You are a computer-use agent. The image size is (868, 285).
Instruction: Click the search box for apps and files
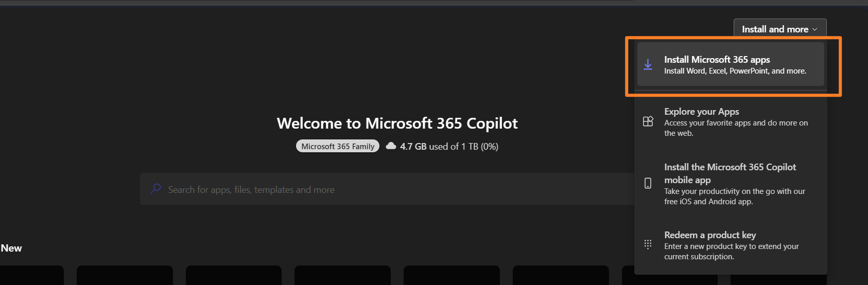pyautogui.click(x=387, y=189)
